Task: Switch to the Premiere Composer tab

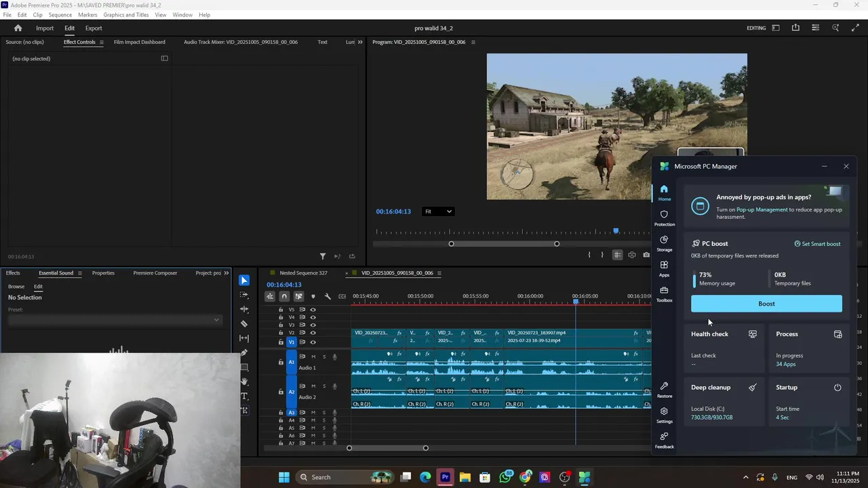Action: pos(155,273)
